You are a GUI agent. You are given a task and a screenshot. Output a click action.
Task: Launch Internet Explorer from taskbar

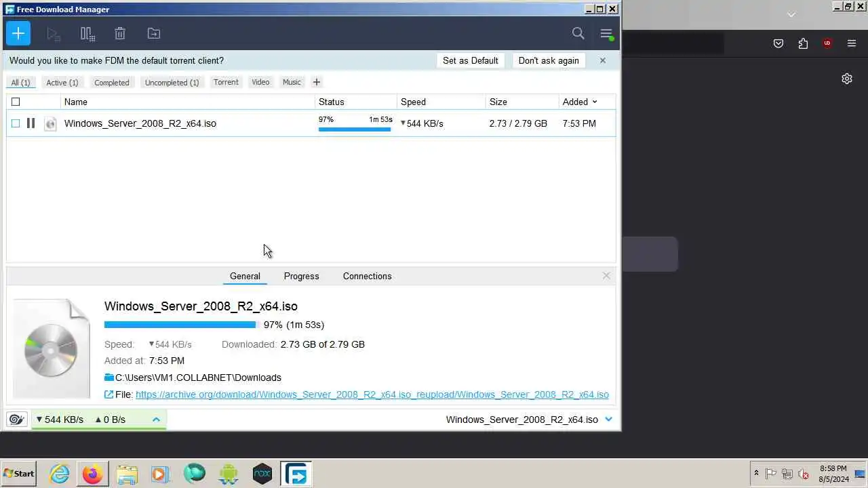pyautogui.click(x=60, y=474)
